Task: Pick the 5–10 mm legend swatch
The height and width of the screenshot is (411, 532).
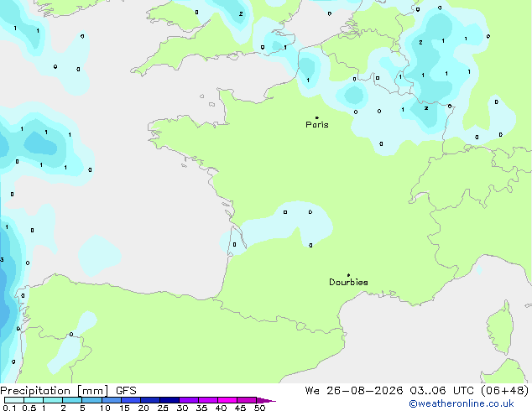Action: [91, 400]
